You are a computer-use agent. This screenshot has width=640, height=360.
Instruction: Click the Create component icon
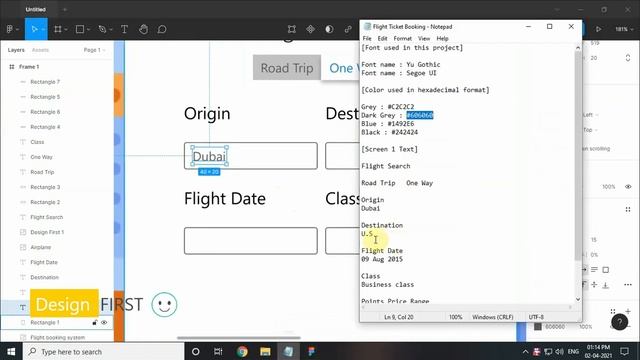click(x=311, y=29)
